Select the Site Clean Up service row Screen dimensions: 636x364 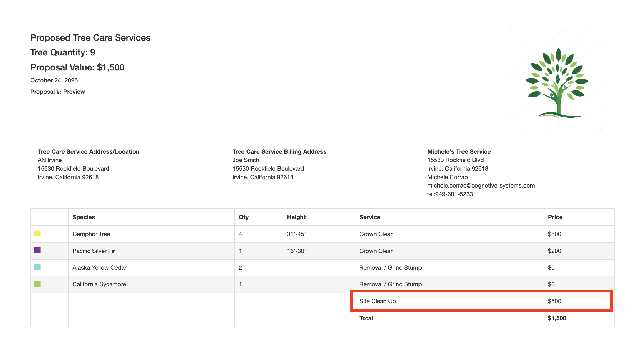(x=377, y=301)
